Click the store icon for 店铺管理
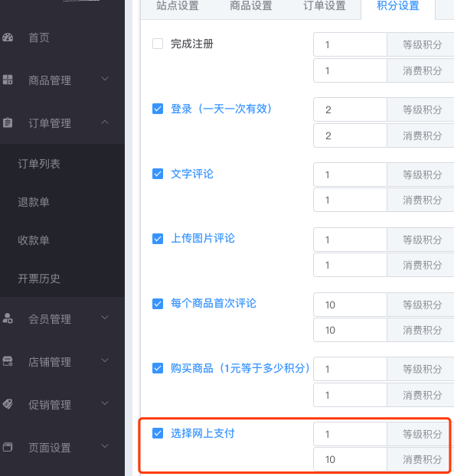The height and width of the screenshot is (476, 454). (8, 361)
